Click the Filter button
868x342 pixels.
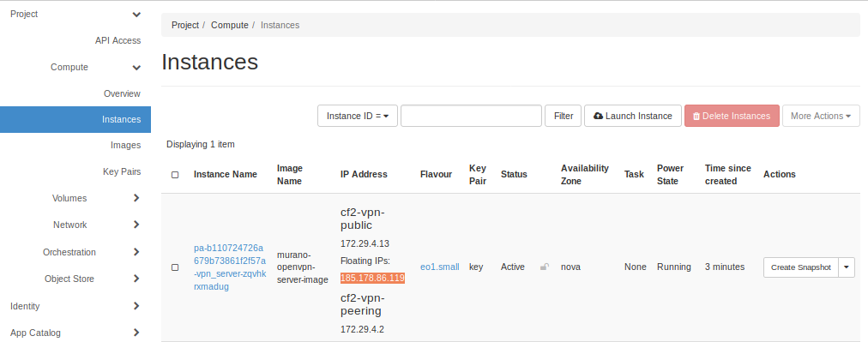point(563,116)
